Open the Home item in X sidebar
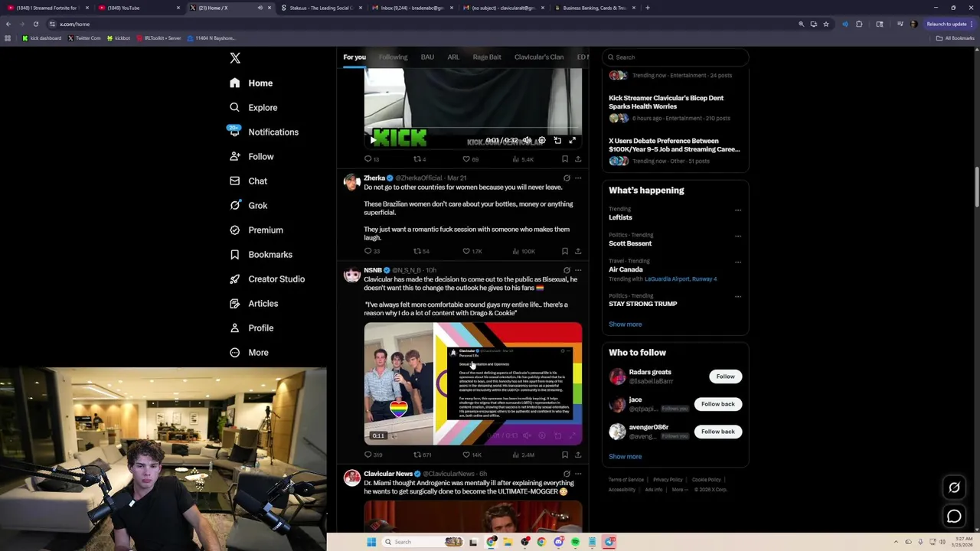The height and width of the screenshot is (551, 980). coord(251,83)
